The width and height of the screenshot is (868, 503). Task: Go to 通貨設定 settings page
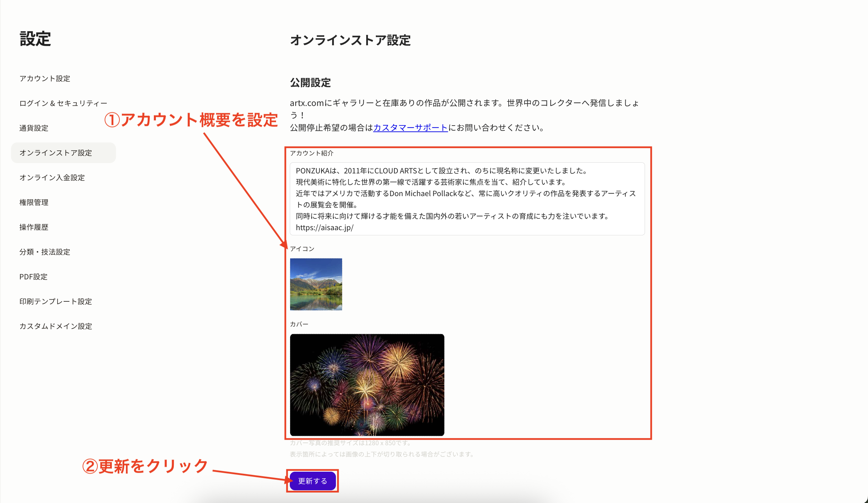pyautogui.click(x=34, y=128)
